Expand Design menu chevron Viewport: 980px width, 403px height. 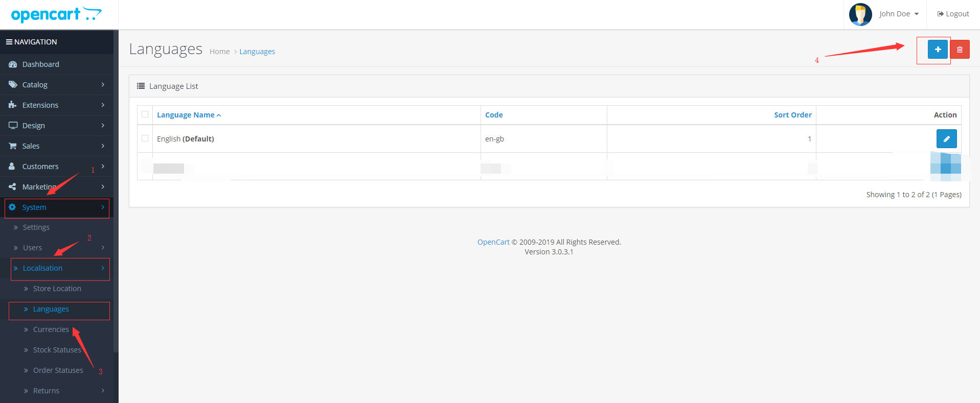(103, 126)
